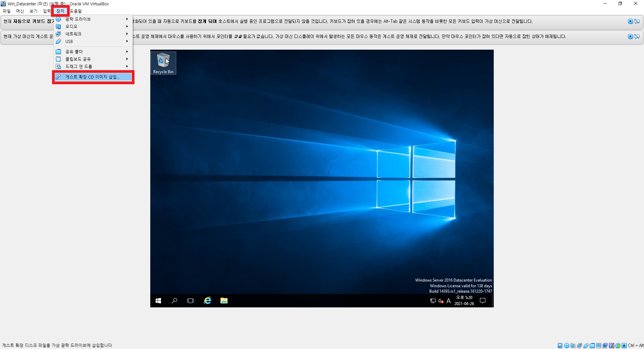The height and width of the screenshot is (349, 644).
Task: Select the Recycle Bin in the guest desktop
Action: coord(163,63)
